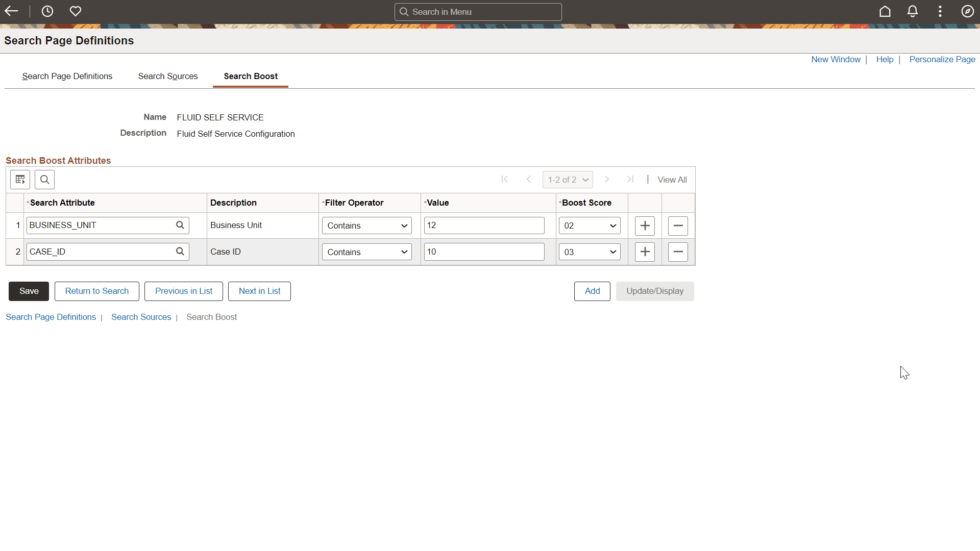Open the lookup for BUSINESS_UNIT search attribute
This screenshot has width=980, height=551.
180,225
